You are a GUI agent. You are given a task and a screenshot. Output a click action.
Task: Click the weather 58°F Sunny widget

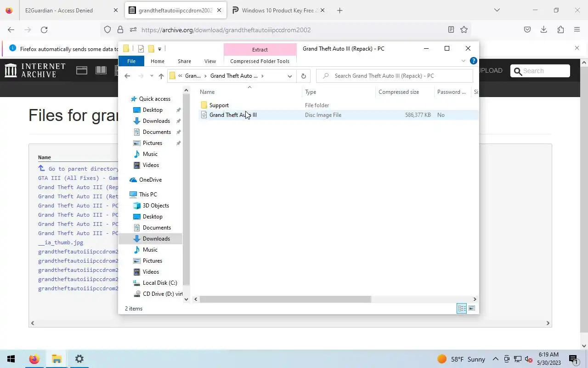[x=461, y=359]
